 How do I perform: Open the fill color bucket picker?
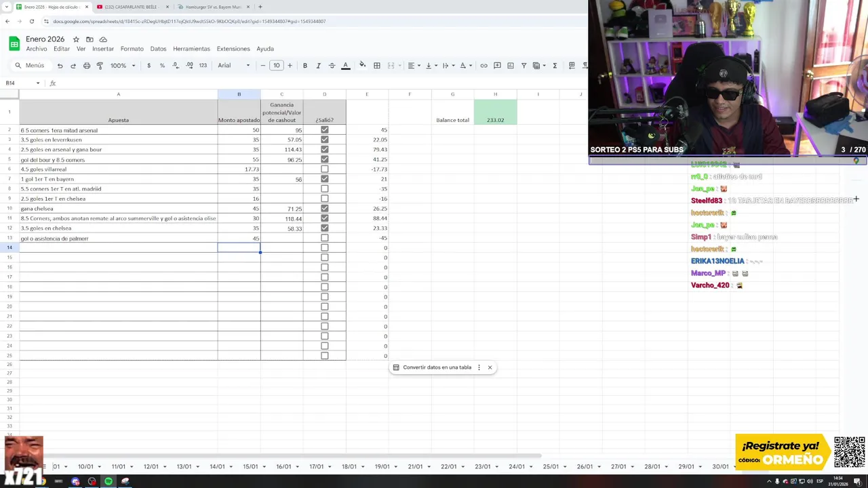(x=362, y=66)
